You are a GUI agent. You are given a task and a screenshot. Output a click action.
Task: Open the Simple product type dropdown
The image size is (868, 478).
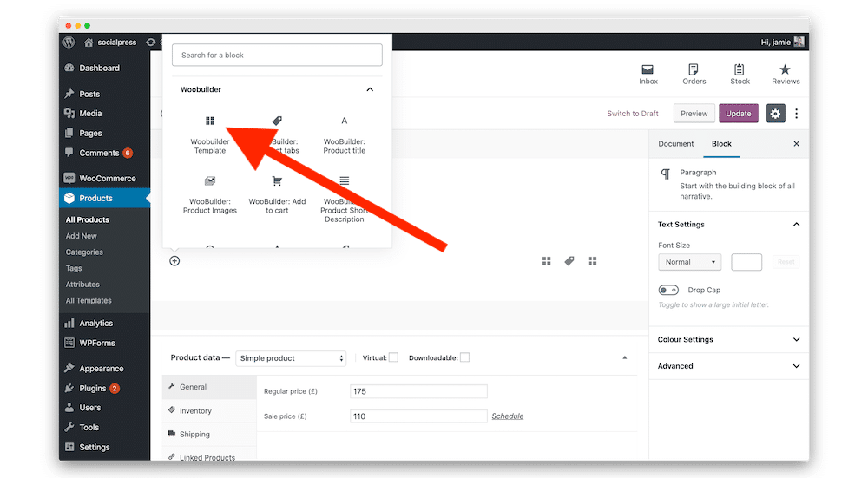(x=291, y=358)
